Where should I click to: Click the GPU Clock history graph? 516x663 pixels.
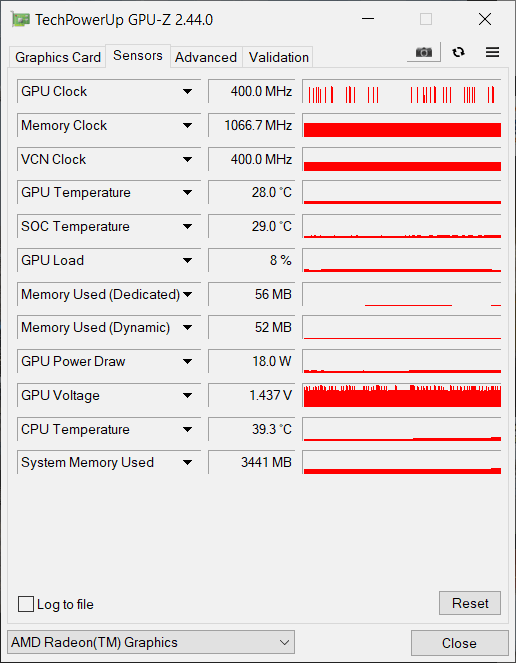[x=402, y=91]
